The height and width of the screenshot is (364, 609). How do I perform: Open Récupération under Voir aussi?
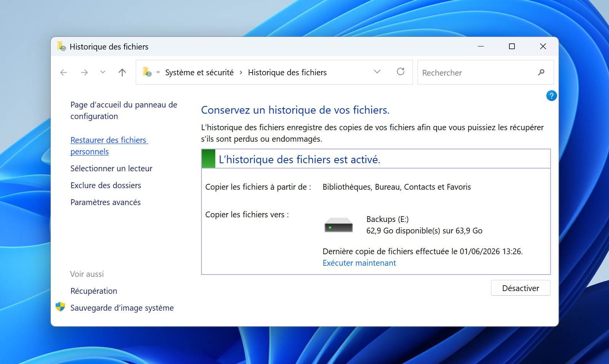(94, 291)
